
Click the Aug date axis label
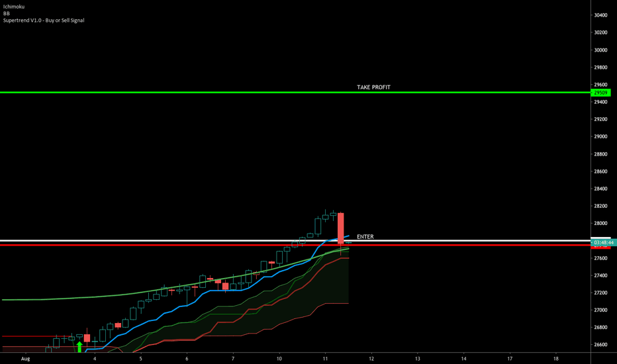(x=25, y=359)
